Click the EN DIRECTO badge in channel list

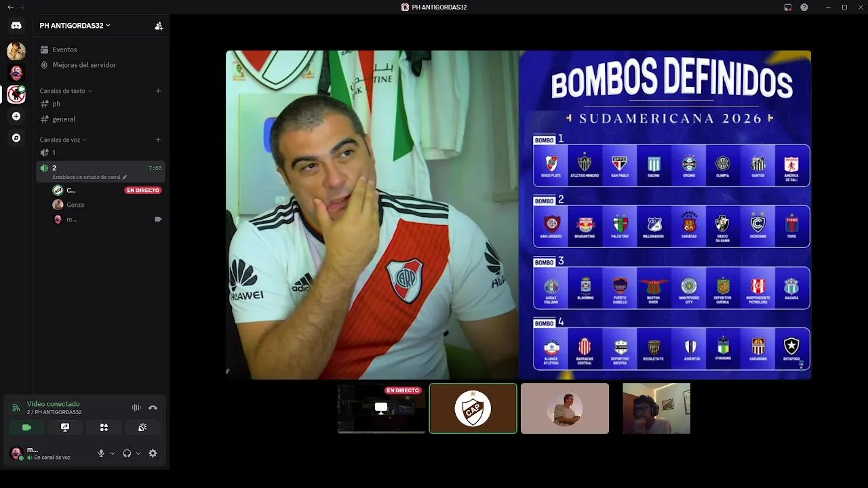coord(143,190)
